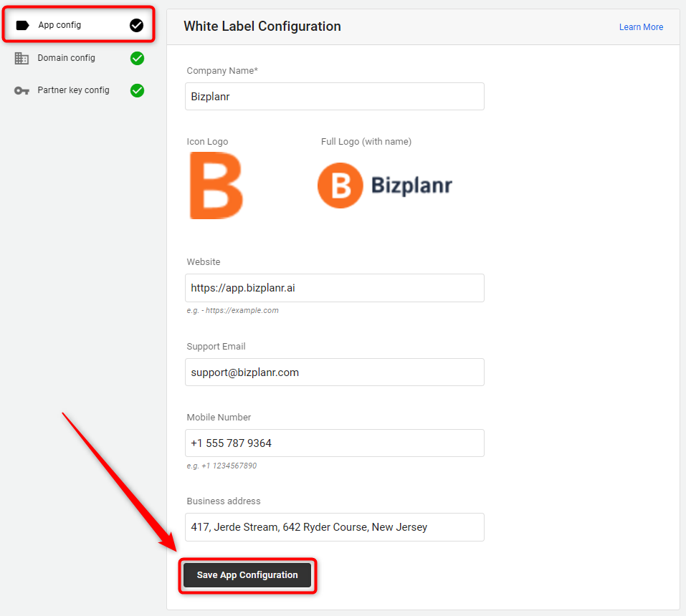
Task: Click the Mobile Number field
Action: tap(335, 443)
